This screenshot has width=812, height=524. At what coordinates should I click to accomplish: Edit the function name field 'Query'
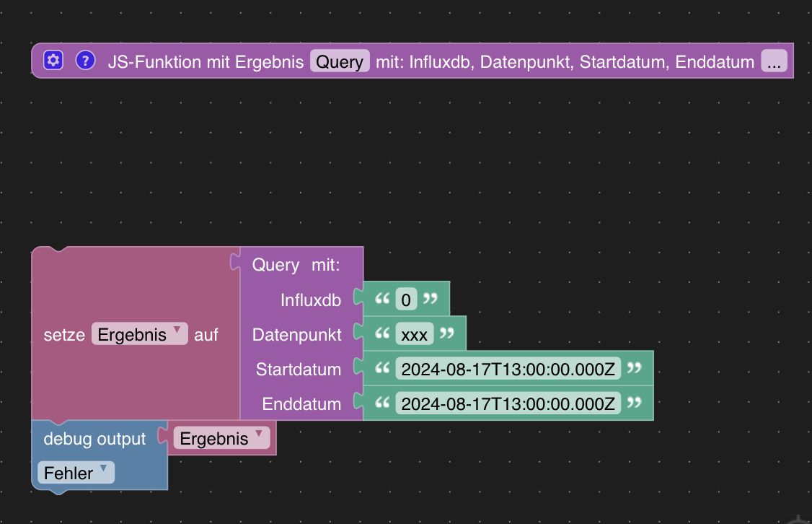pos(340,61)
